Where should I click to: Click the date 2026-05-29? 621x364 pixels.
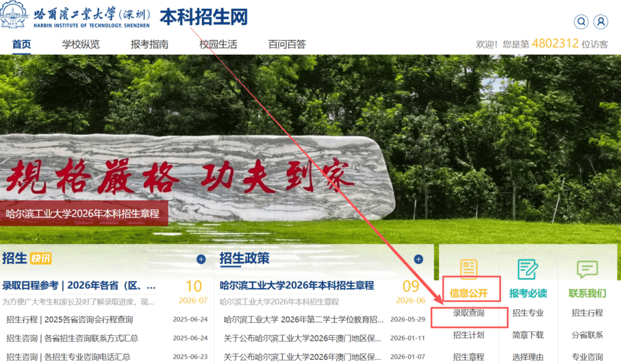[408, 319]
